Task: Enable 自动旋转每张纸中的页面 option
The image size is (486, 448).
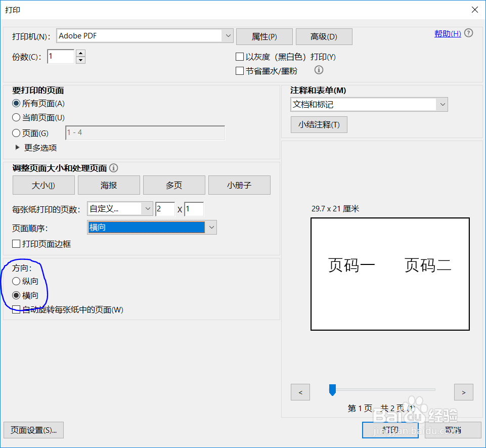Action: (16, 309)
